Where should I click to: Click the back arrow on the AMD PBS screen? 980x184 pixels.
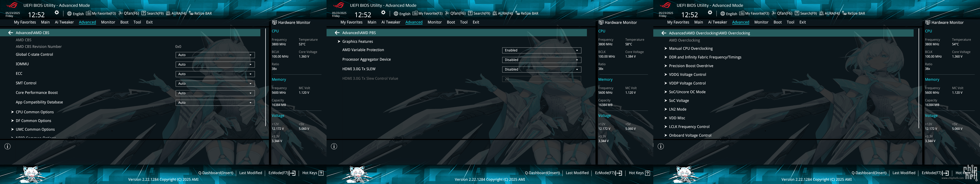click(x=337, y=33)
